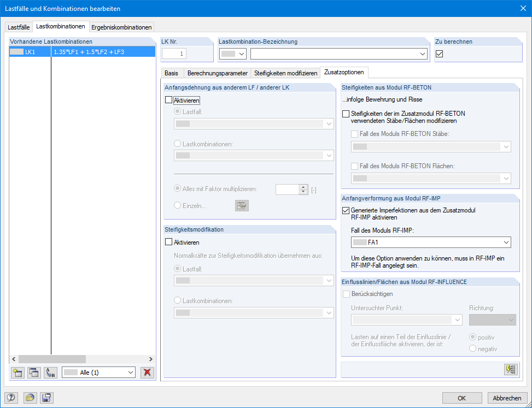This screenshot has width=532, height=408.
Task: Choose the negativ radio button
Action: (472, 348)
